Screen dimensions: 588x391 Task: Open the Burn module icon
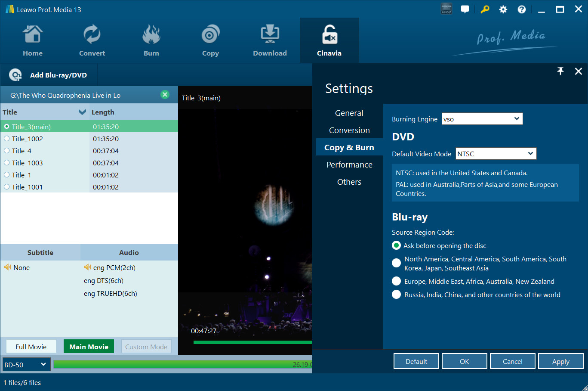coord(151,35)
